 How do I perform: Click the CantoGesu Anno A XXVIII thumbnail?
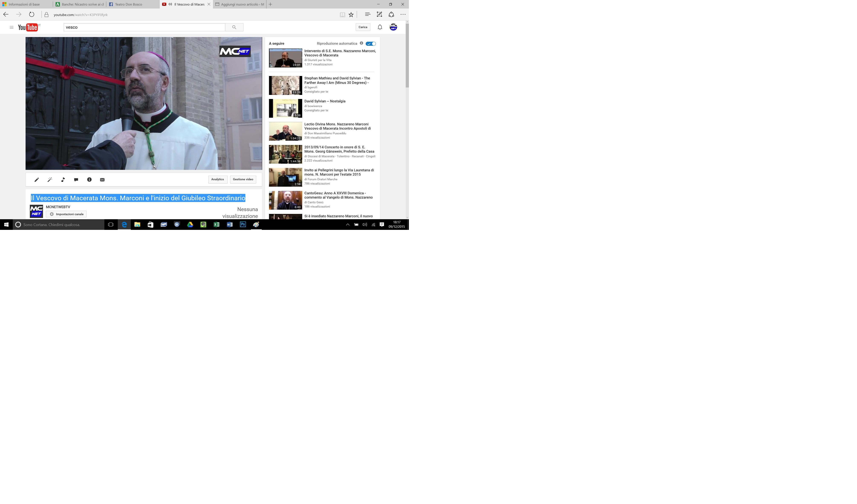285,200
